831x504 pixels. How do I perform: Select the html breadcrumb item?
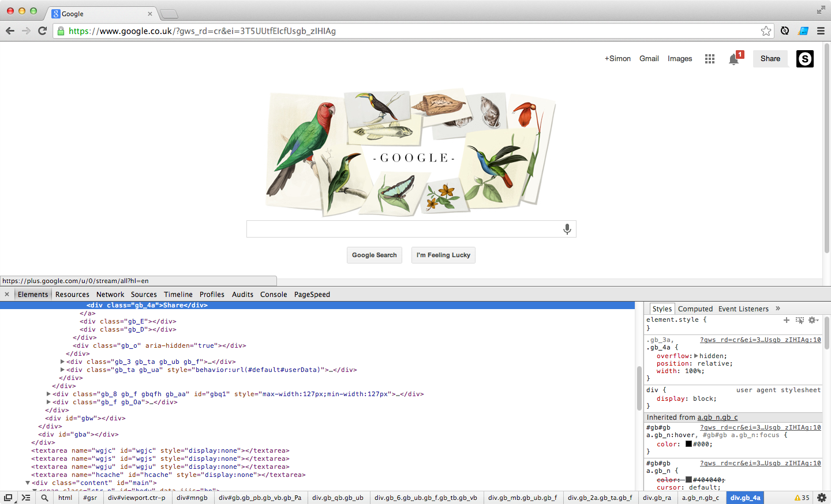click(x=65, y=498)
